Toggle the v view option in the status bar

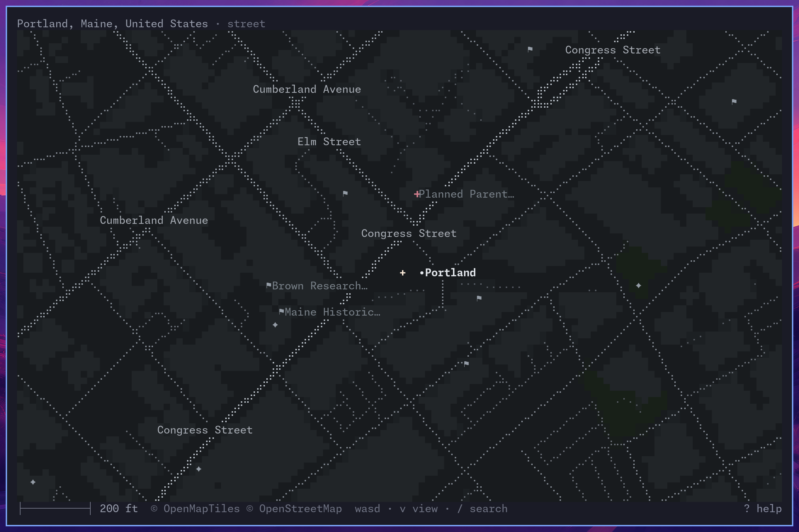pos(419,509)
